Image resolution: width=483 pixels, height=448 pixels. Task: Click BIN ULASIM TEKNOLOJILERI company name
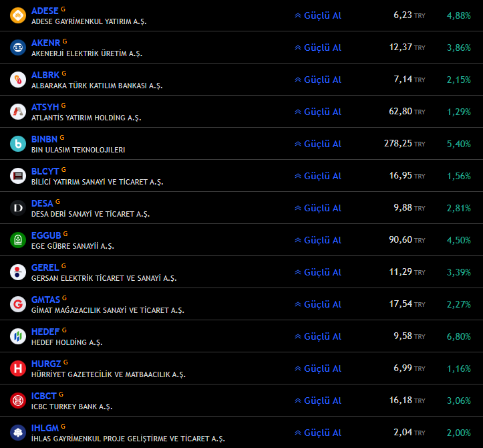tap(78, 150)
